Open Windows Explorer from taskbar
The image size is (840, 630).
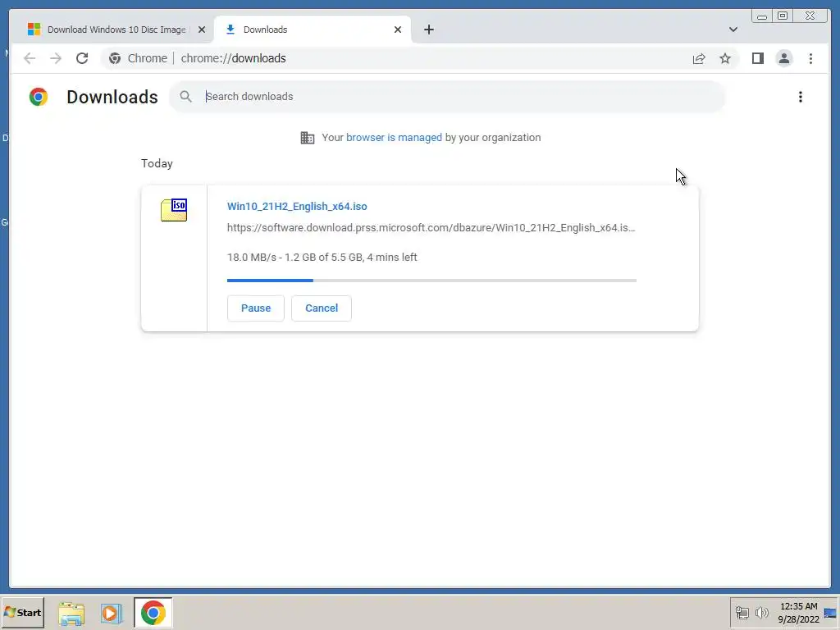(x=71, y=613)
